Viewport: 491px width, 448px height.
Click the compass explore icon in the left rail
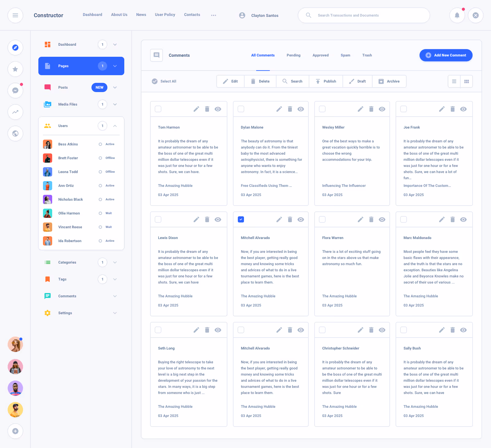(15, 48)
